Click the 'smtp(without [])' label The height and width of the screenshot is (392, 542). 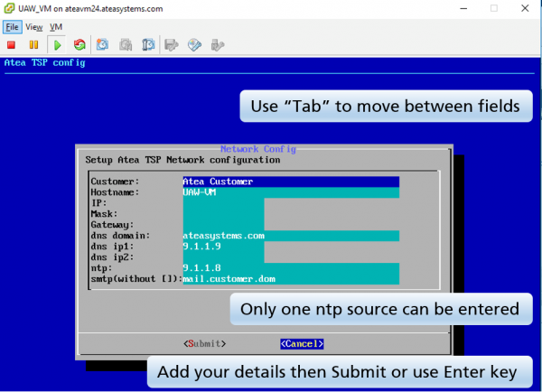tap(136, 279)
